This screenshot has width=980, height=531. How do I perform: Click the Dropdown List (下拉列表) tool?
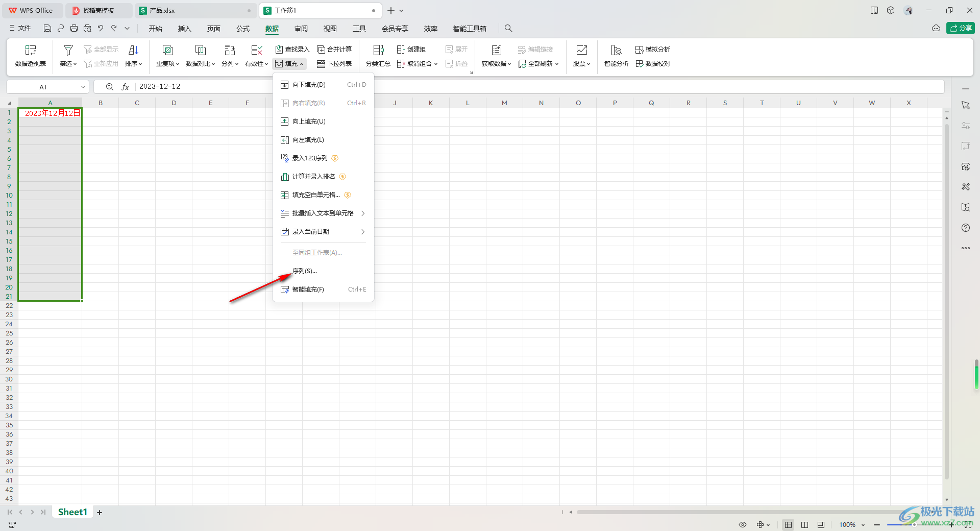(334, 64)
